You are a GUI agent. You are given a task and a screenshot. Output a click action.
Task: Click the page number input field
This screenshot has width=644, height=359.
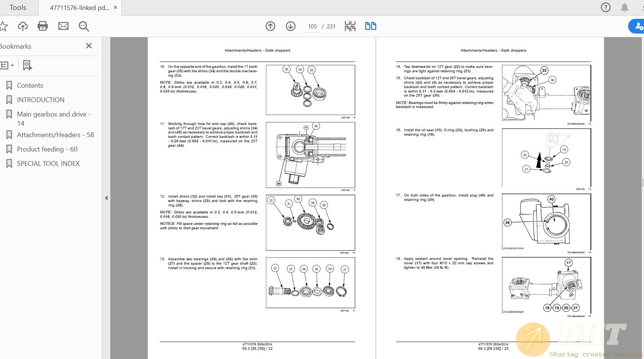pos(312,27)
